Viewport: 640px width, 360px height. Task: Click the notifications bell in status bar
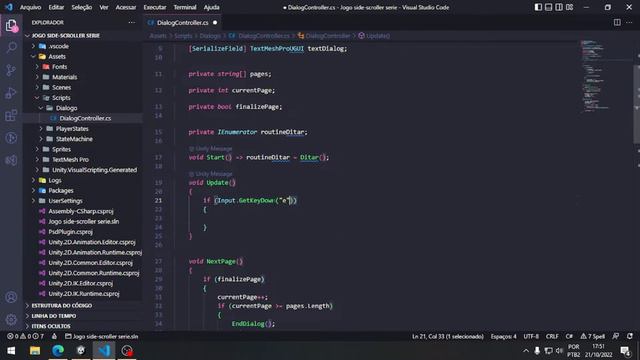coord(630,336)
